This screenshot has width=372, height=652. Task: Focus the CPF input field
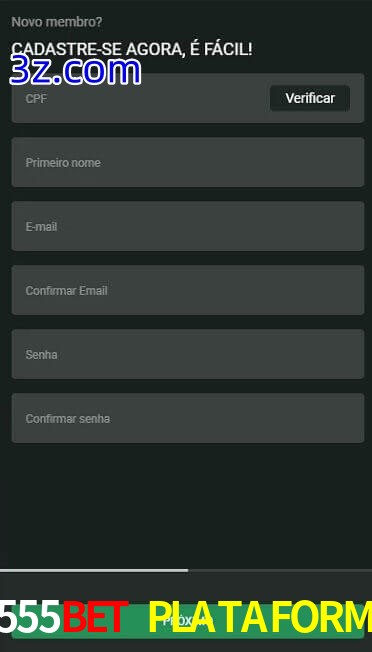click(x=141, y=98)
